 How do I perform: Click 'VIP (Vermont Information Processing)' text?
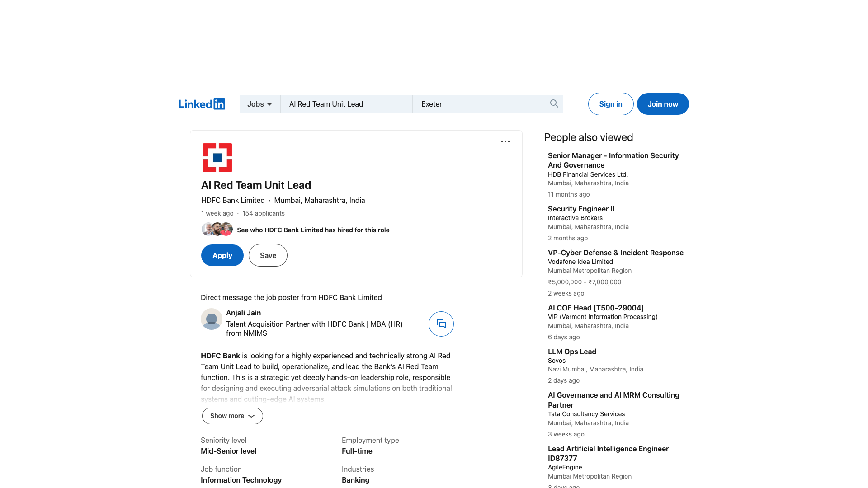[x=603, y=317]
